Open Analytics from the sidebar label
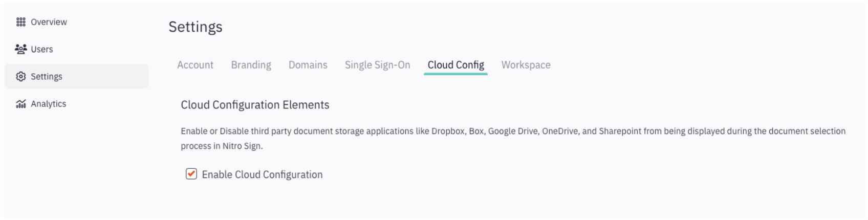868x220 pixels. 49,104
